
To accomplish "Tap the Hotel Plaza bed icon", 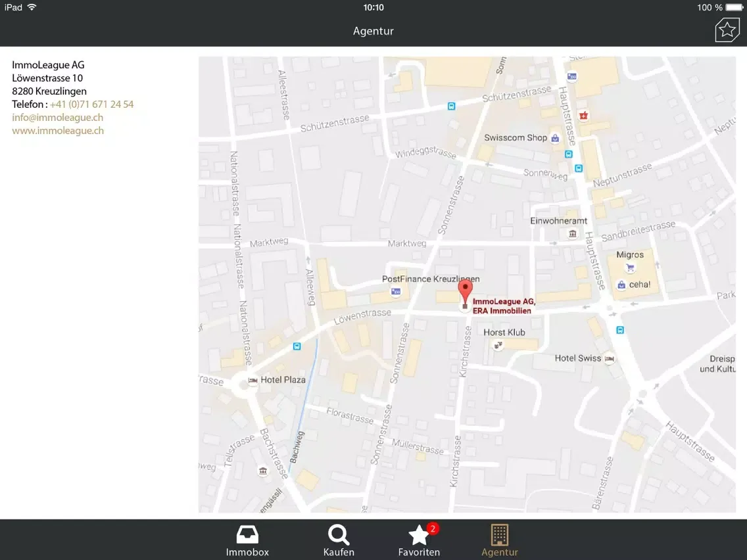I will pos(253,380).
